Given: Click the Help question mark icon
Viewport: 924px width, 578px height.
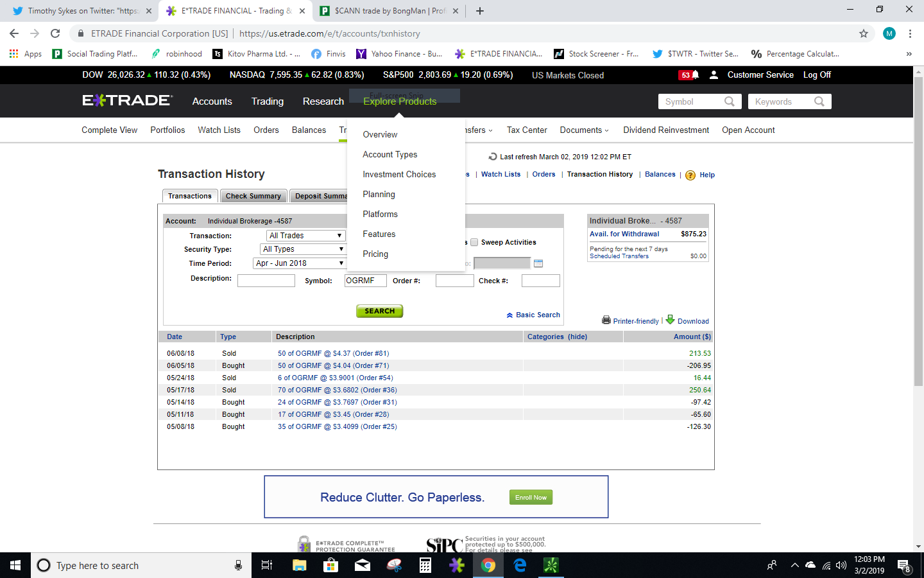Looking at the screenshot, I should coord(690,175).
